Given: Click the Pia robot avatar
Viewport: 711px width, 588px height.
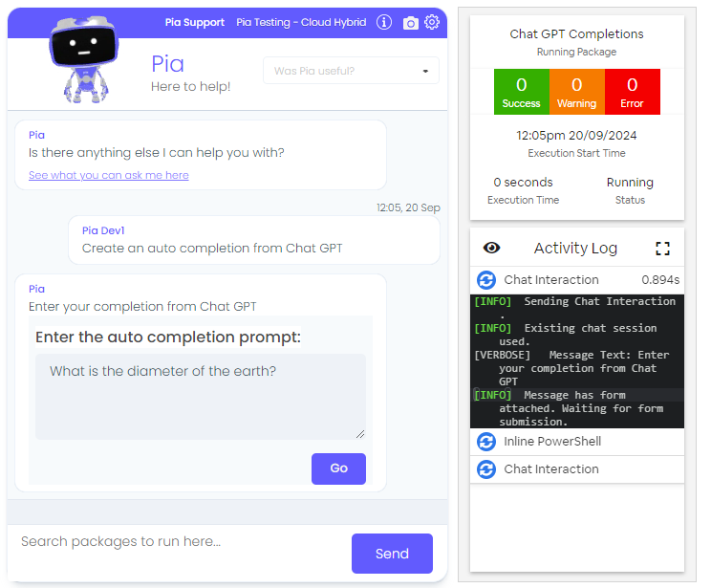Looking at the screenshot, I should point(84,59).
